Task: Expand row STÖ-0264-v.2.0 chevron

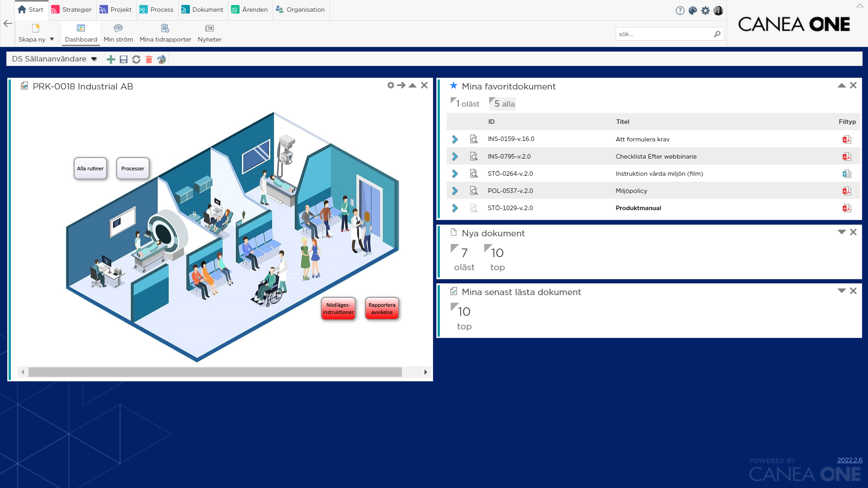Action: point(455,174)
